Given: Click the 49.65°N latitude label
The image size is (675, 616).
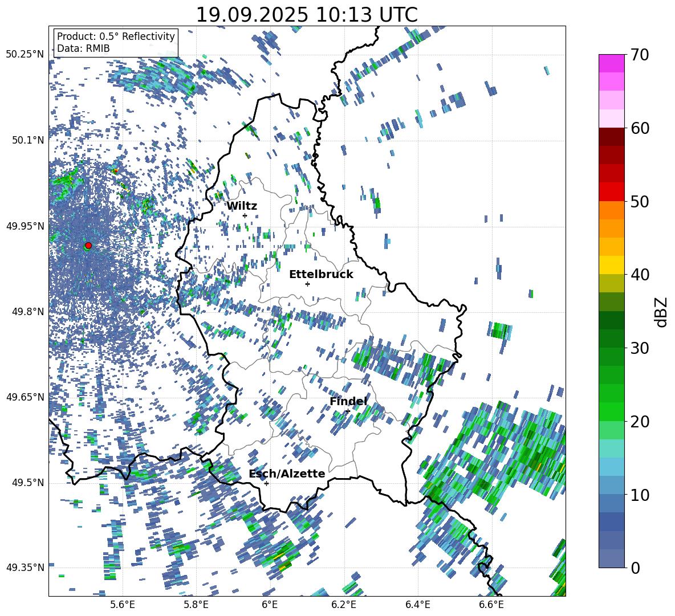Looking at the screenshot, I should pos(25,397).
